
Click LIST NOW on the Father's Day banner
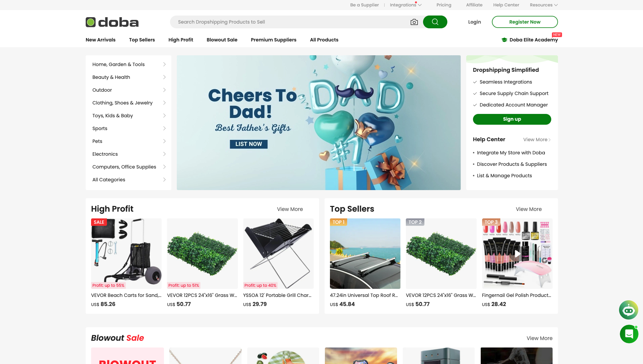(x=249, y=144)
